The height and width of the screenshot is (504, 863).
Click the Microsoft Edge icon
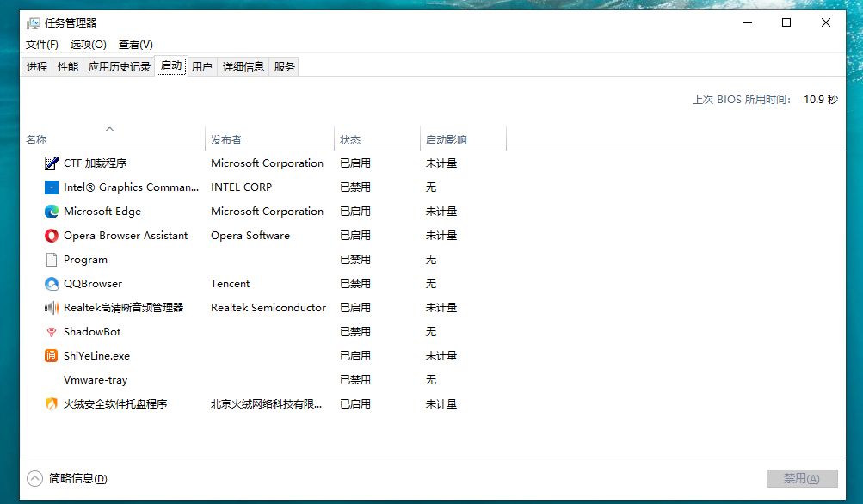[51, 212]
